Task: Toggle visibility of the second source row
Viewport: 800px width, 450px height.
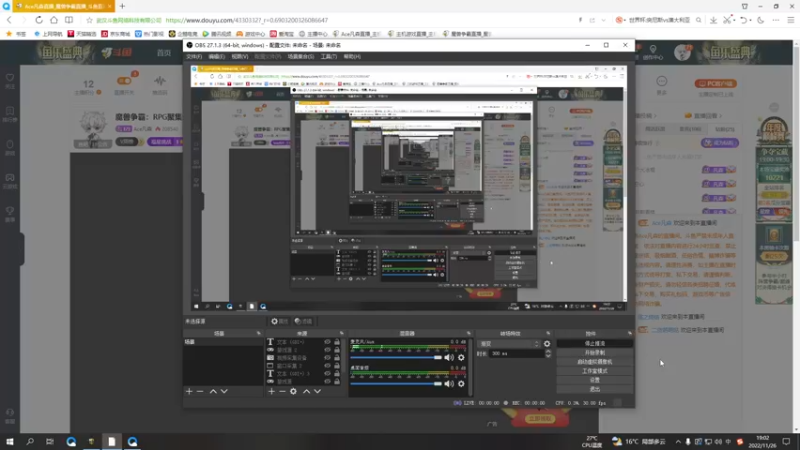Action: 328,350
